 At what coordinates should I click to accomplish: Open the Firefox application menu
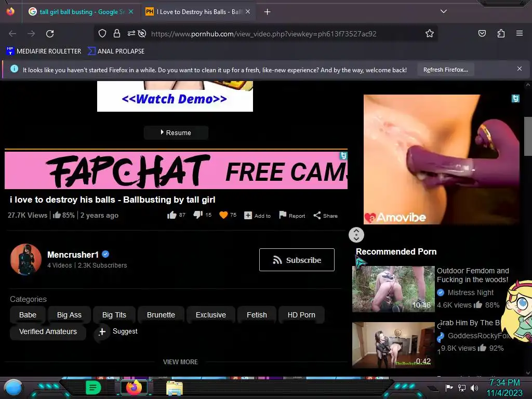(520, 33)
